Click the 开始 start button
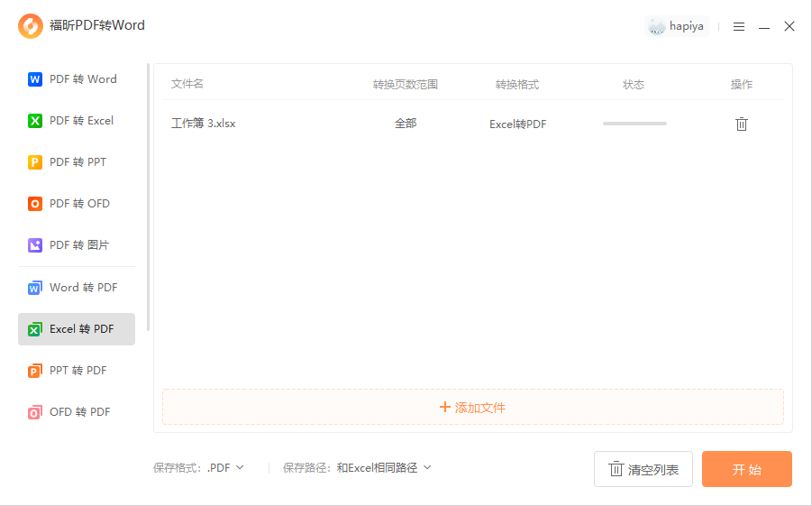The height and width of the screenshot is (506, 812). [x=747, y=469]
